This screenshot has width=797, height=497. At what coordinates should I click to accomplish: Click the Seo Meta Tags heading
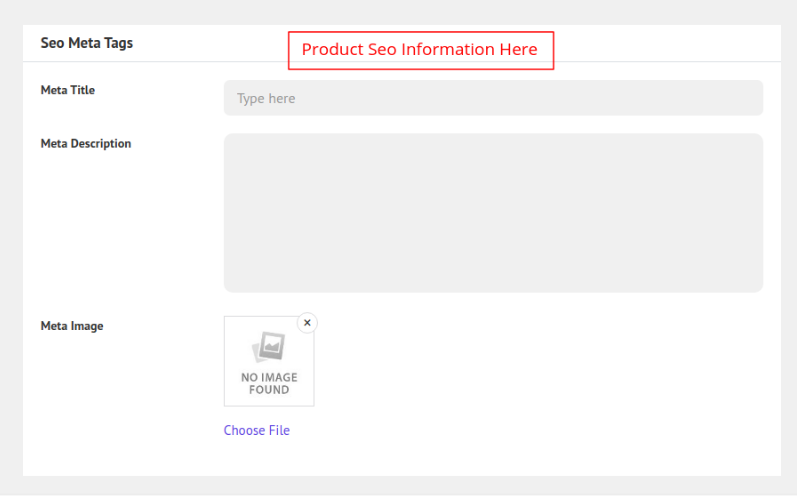click(x=86, y=43)
